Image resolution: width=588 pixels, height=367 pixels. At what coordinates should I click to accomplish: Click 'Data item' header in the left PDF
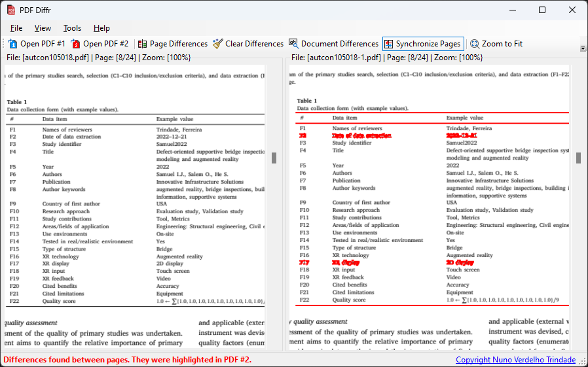coord(55,119)
